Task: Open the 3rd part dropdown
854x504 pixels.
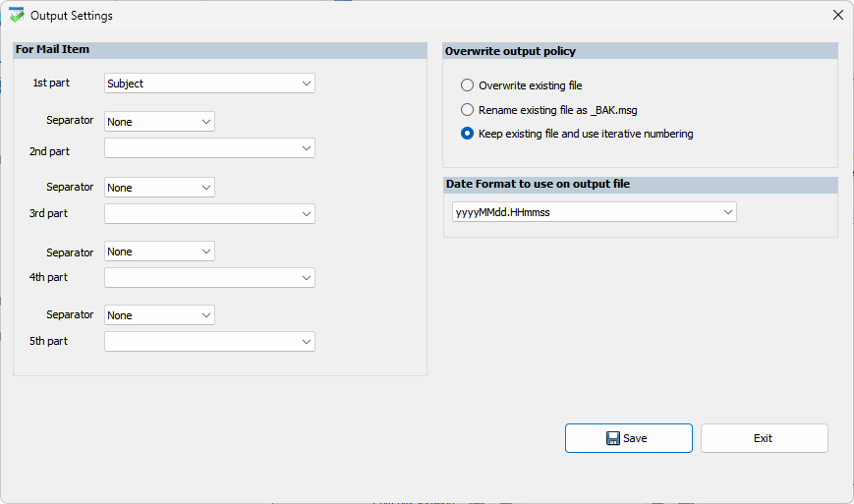Action: click(209, 213)
